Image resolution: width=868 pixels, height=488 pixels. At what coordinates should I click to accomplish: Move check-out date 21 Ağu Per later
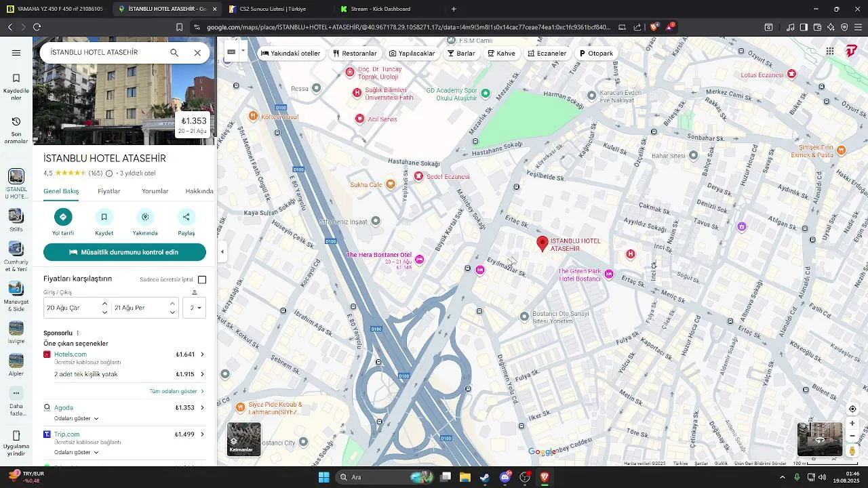click(x=172, y=304)
